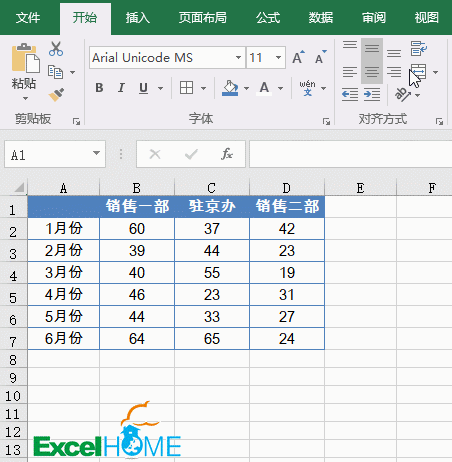Open the Name Box dropdown arrow
This screenshot has height=462, width=452.
point(96,153)
